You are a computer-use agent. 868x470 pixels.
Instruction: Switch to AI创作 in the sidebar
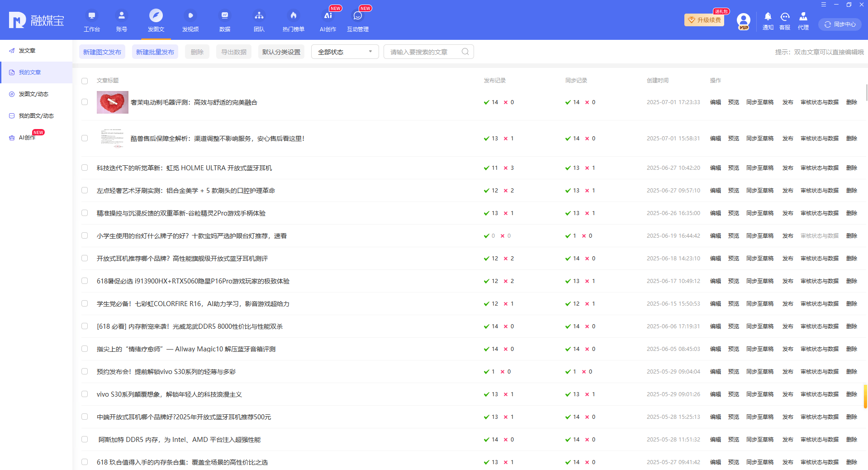point(36,138)
